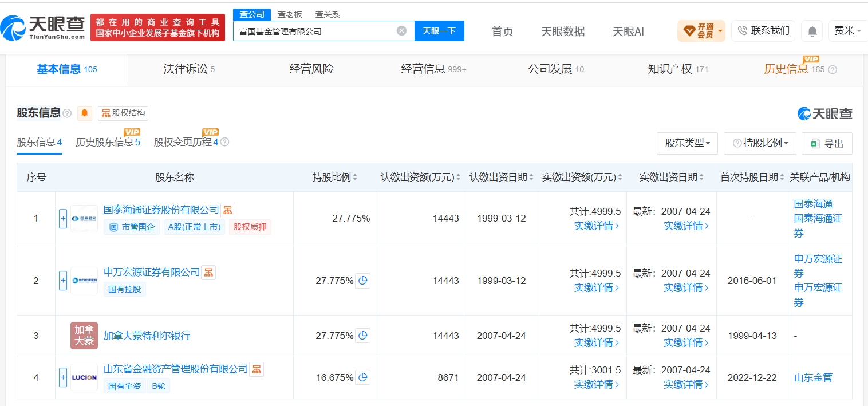Sort table by 持股比例 column header
The height and width of the screenshot is (406, 868).
pos(335,178)
